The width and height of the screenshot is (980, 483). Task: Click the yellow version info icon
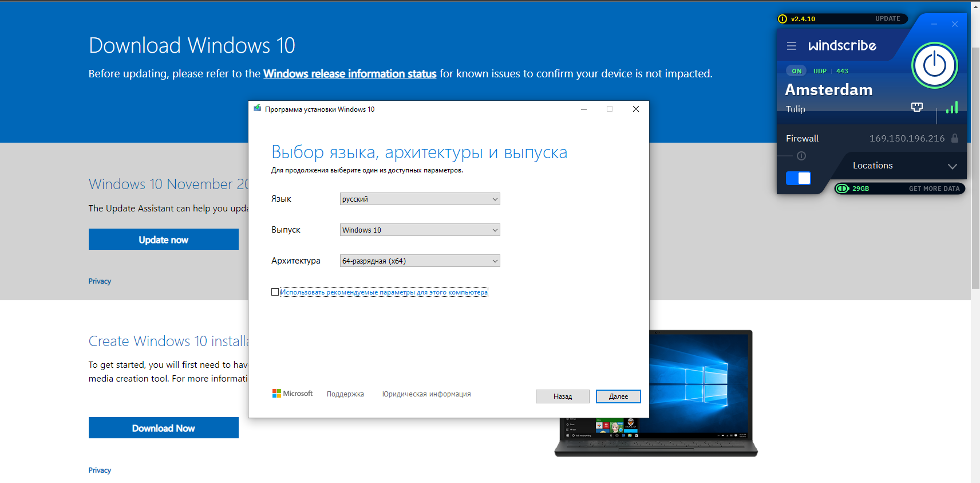click(x=783, y=19)
